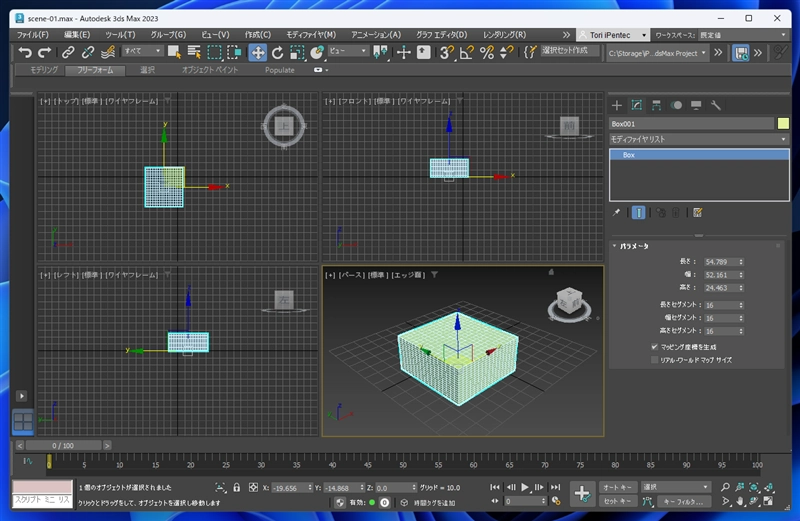Switch to the モデリング ribbon tab
800x521 pixels.
[x=44, y=70]
